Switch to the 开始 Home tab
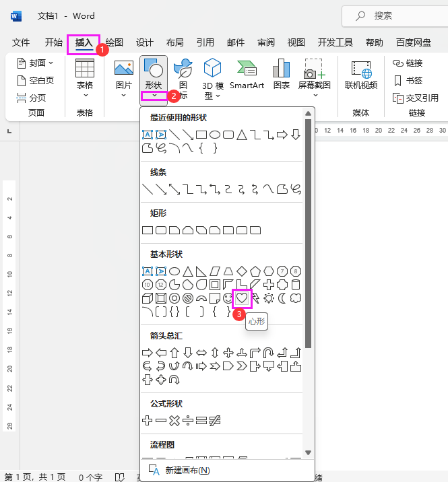 click(53, 42)
